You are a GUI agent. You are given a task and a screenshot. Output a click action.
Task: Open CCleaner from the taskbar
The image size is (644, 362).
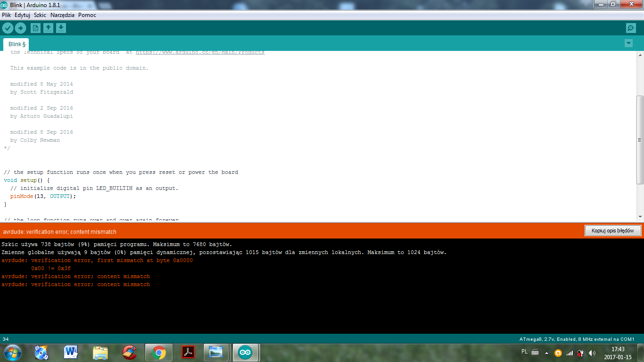click(129, 352)
